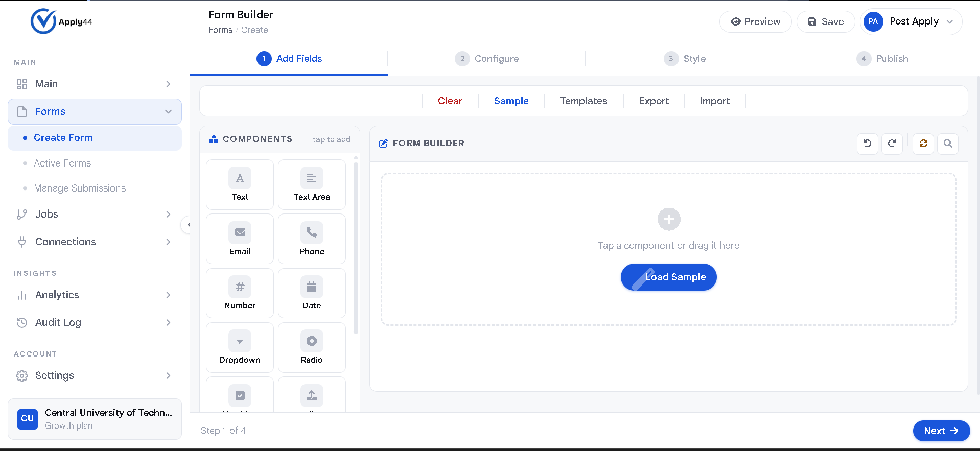
Task: Click the dashed form drop area
Action: pyautogui.click(x=669, y=249)
